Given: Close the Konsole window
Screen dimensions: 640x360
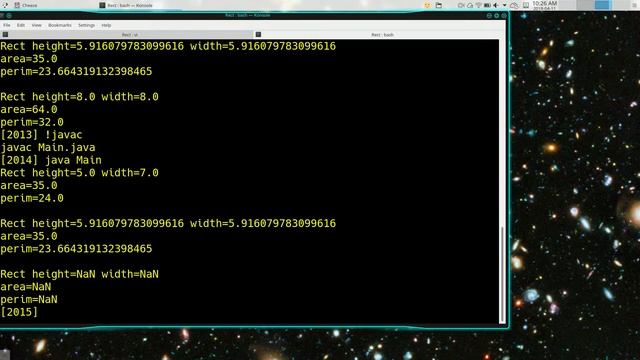Looking at the screenshot, I should coord(504,16).
